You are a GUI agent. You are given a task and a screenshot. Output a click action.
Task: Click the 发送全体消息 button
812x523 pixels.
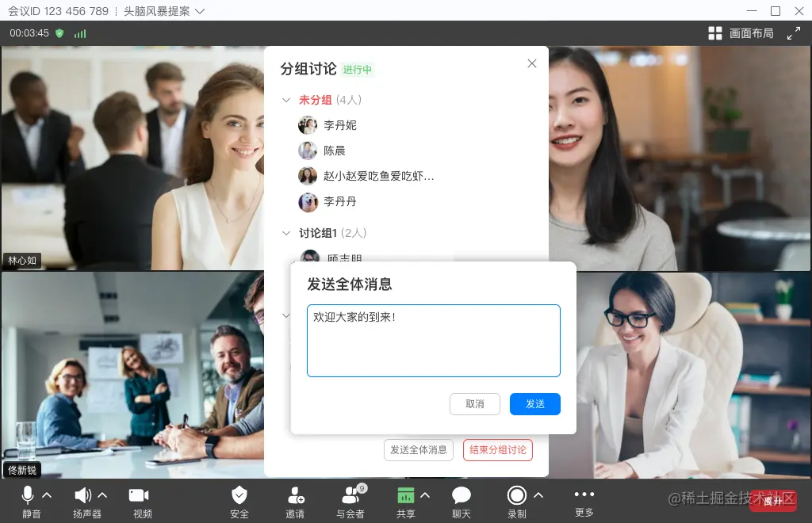[x=419, y=450]
